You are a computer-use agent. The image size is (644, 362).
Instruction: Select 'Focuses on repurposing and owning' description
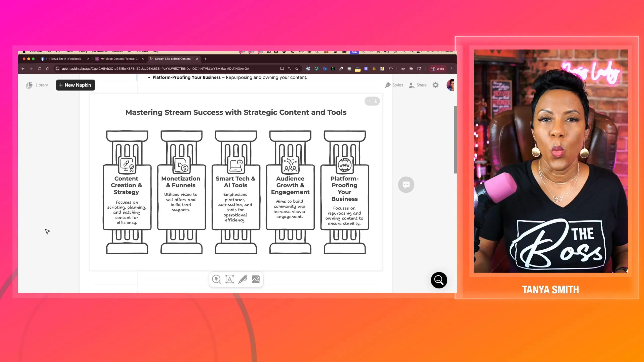(x=344, y=216)
